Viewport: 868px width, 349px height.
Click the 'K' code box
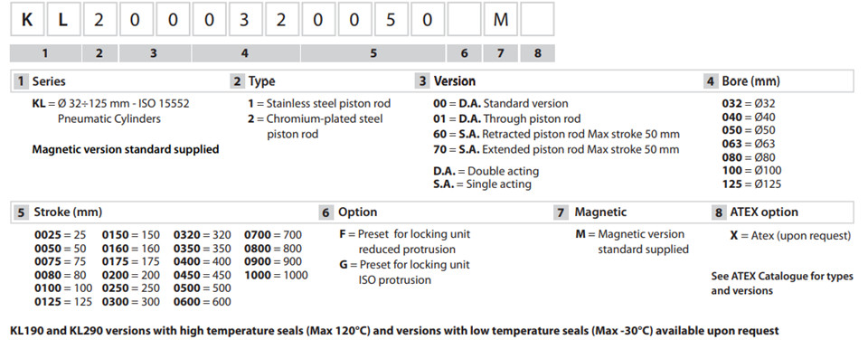pyautogui.click(x=26, y=19)
